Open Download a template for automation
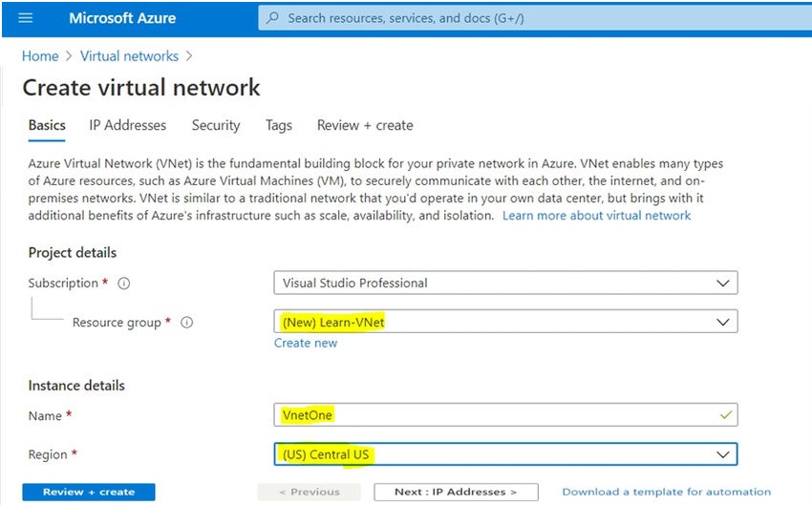Screen dimensions: 812x505 667,492
